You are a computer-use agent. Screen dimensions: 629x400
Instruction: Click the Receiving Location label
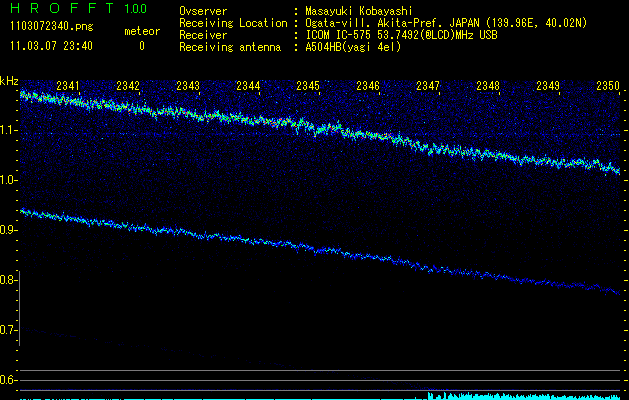tap(233, 23)
